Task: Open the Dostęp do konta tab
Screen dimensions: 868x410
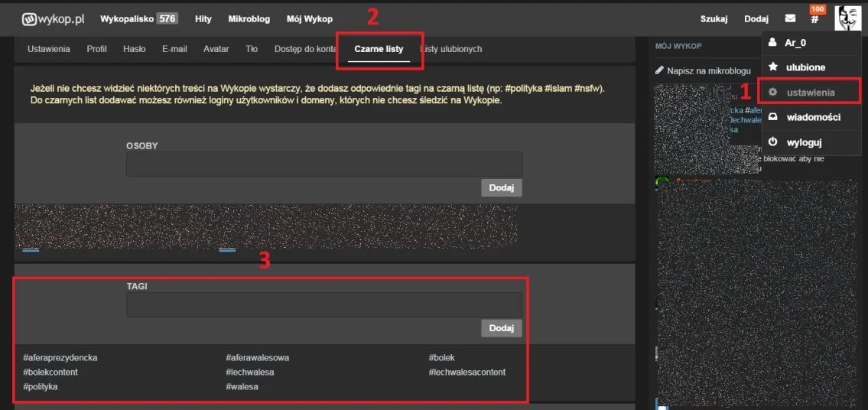Action: pyautogui.click(x=306, y=49)
